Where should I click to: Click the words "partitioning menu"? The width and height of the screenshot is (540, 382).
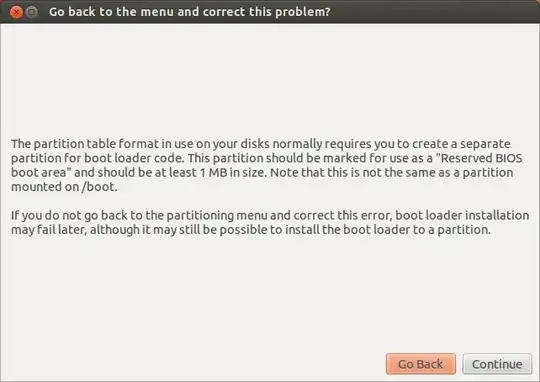pos(217,216)
